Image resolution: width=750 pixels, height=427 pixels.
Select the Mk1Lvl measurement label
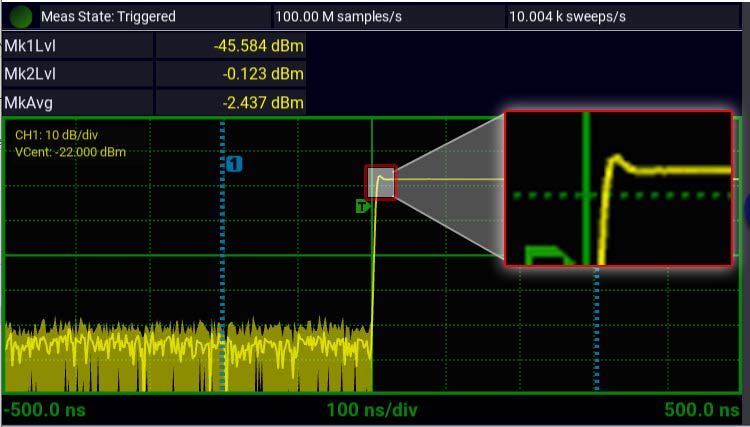coord(27,46)
